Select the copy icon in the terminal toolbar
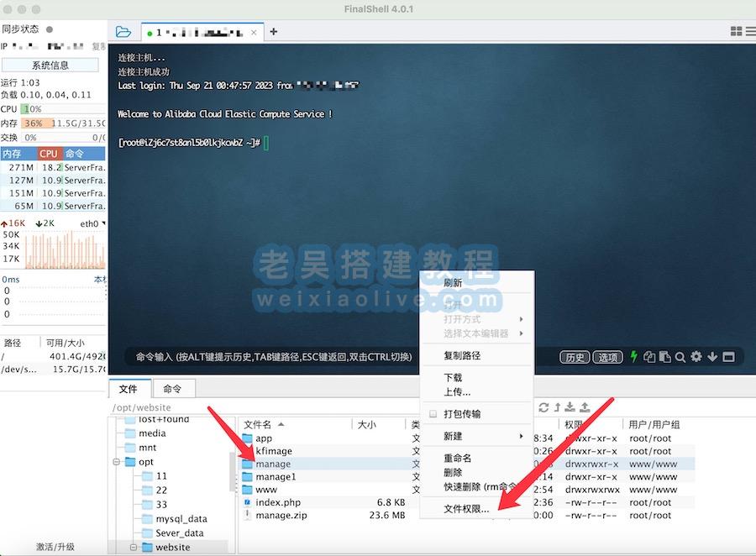 [649, 356]
